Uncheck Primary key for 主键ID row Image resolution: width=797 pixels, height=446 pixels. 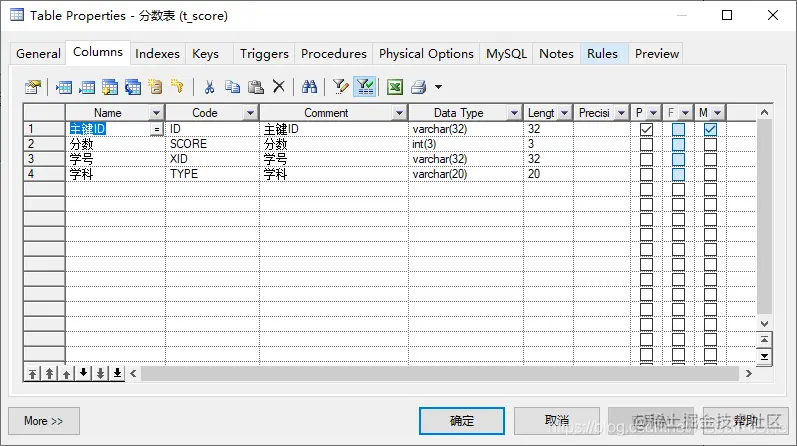click(647, 129)
